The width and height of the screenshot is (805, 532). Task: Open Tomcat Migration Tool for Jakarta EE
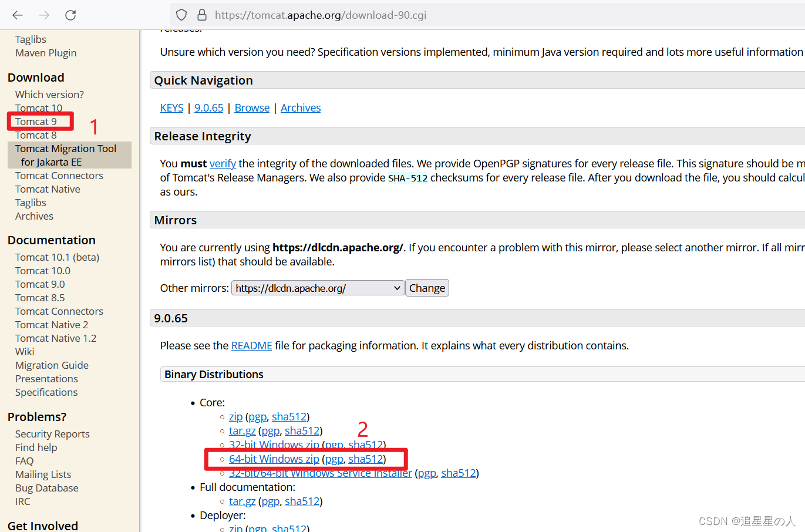click(x=66, y=156)
